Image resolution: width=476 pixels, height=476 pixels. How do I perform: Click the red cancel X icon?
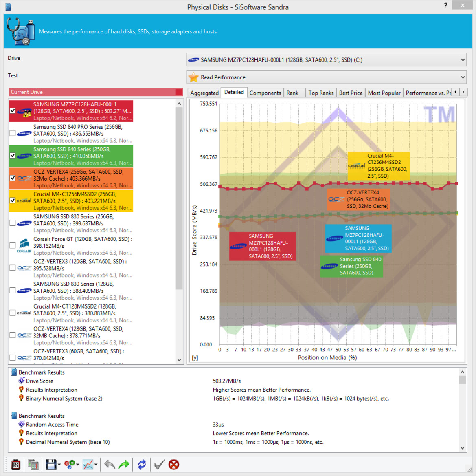pyautogui.click(x=173, y=465)
